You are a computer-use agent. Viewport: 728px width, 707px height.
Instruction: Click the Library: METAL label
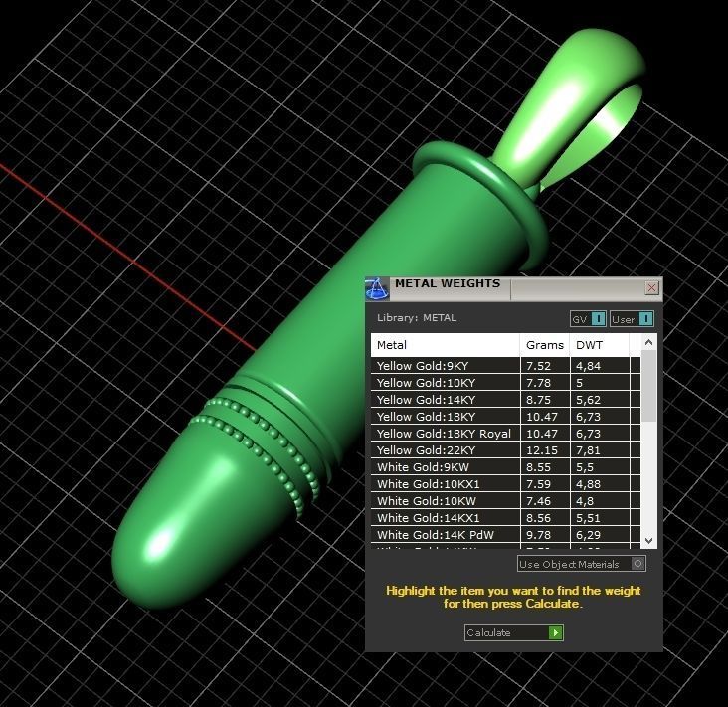click(x=417, y=318)
